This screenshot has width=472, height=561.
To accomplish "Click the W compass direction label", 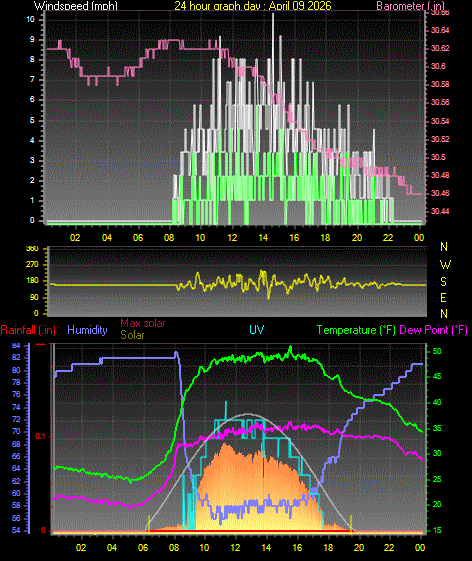I will pyautogui.click(x=445, y=265).
